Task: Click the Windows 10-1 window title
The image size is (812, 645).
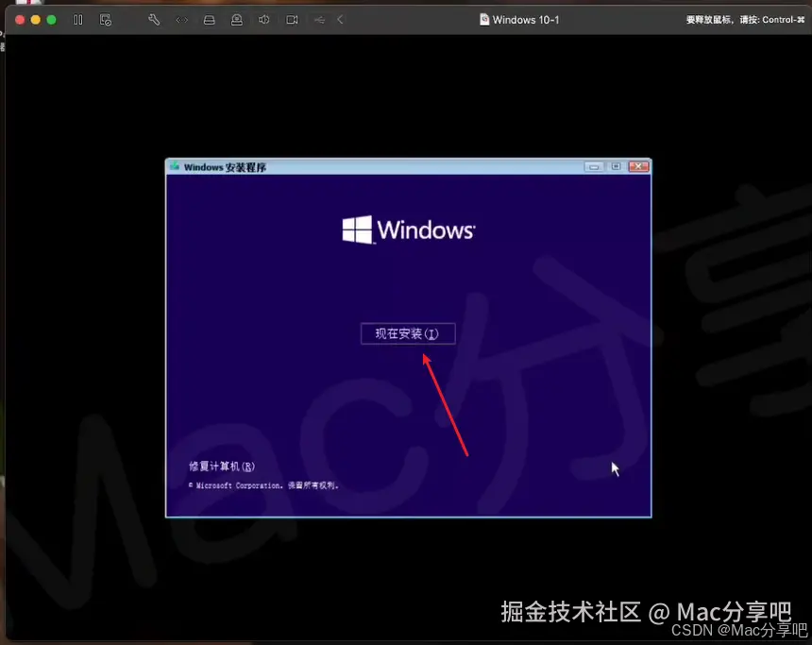Action: pos(526,19)
